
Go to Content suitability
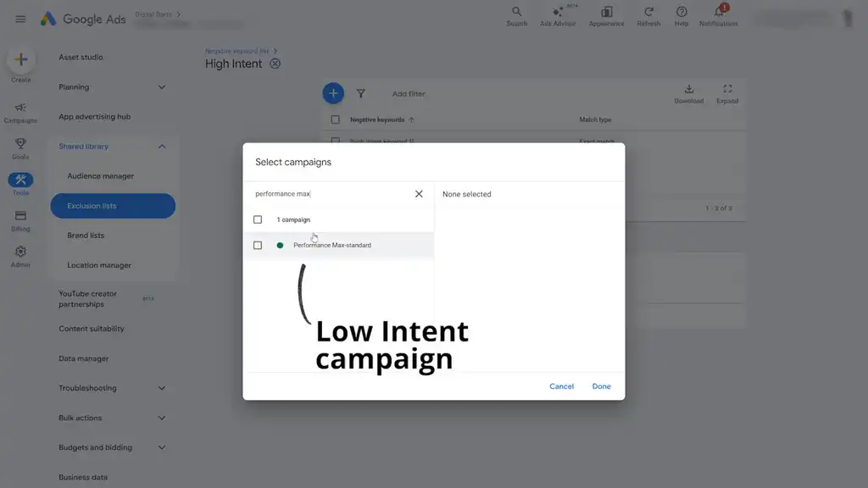click(x=92, y=329)
